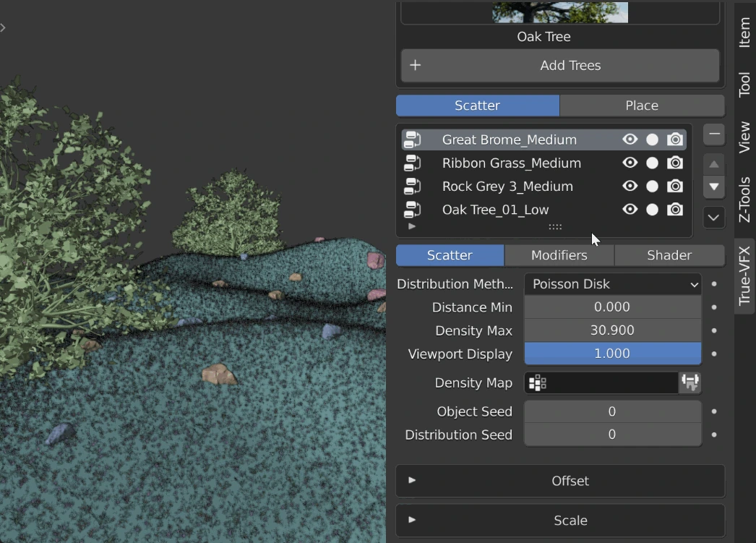The image size is (756, 543).
Task: Click the Distribution Seed field
Action: tap(612, 435)
